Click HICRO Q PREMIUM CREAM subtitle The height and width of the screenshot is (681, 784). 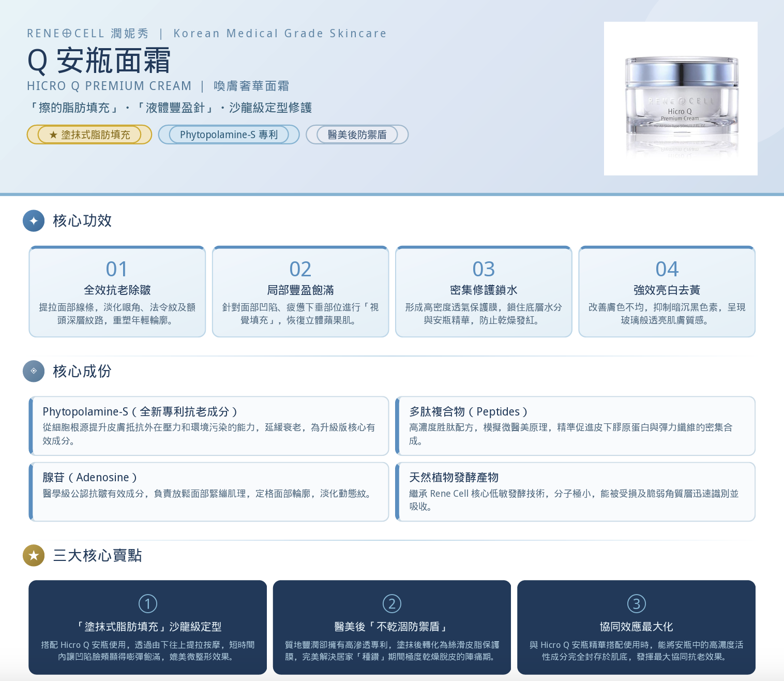click(109, 86)
